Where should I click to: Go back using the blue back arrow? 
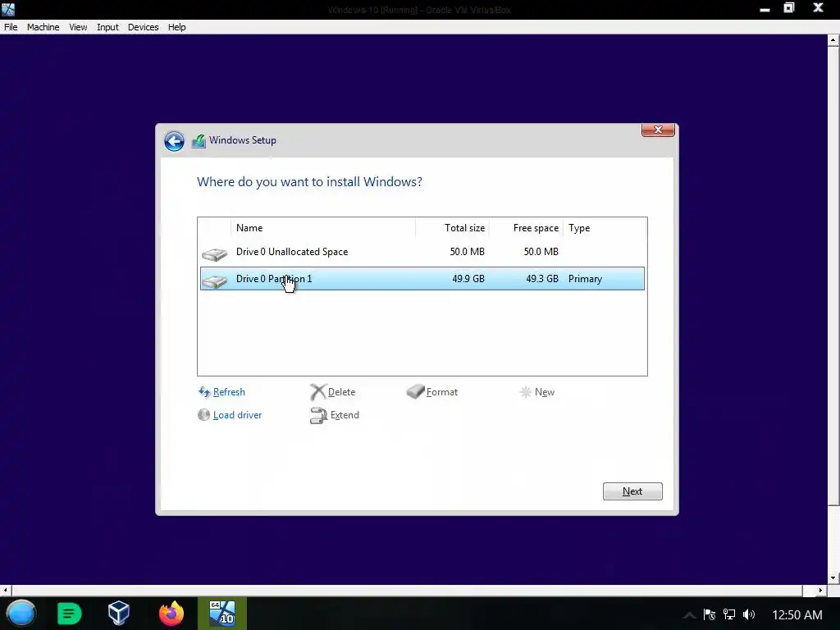click(x=174, y=141)
